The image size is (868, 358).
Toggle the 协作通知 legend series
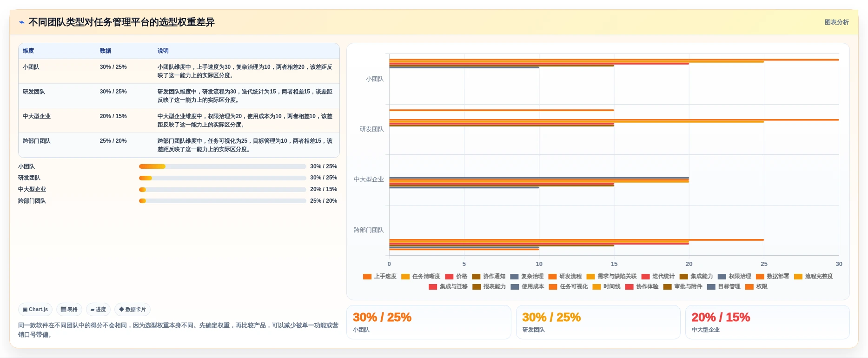pyautogui.click(x=489, y=276)
